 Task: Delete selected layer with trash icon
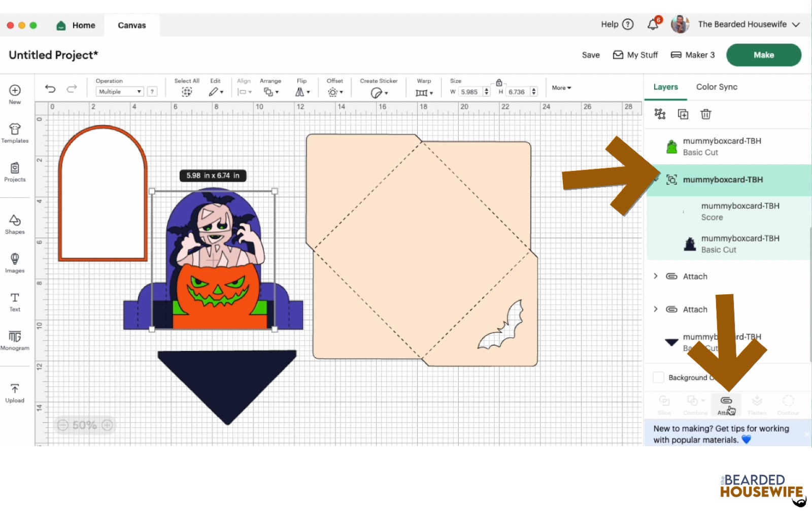click(705, 114)
